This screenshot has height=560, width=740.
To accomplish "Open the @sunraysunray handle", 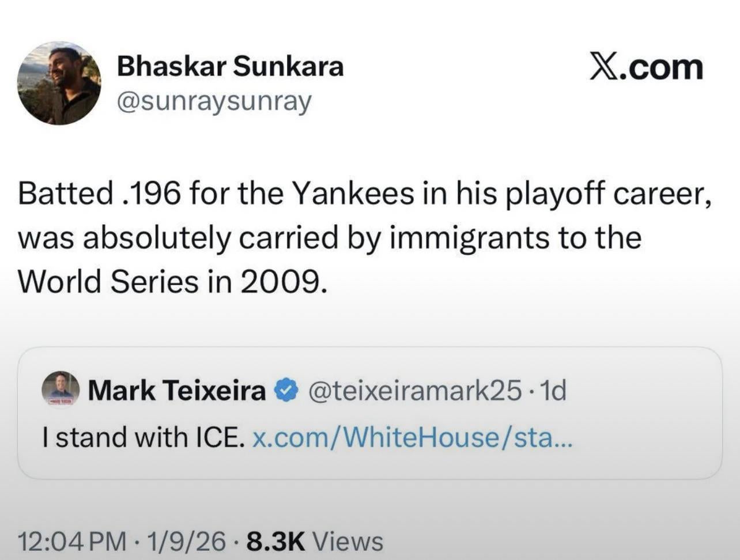I will click(214, 101).
